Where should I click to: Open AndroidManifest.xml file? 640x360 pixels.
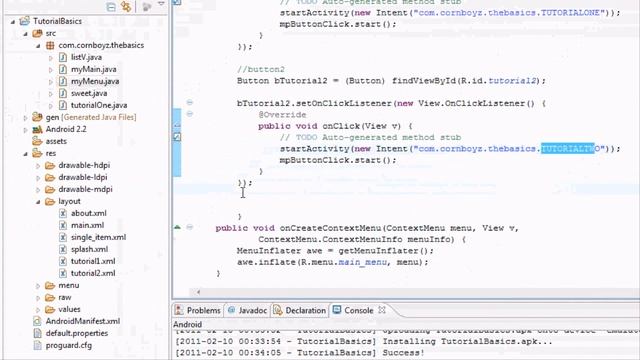82,321
